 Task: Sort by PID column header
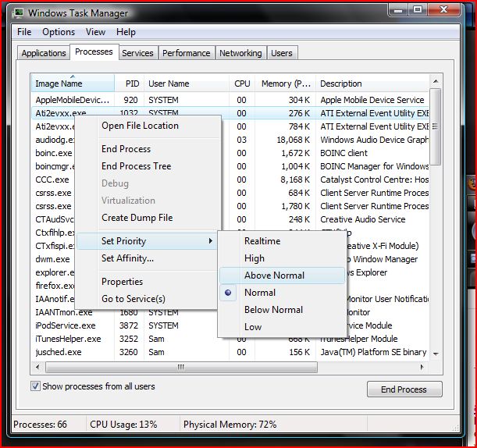[130, 84]
